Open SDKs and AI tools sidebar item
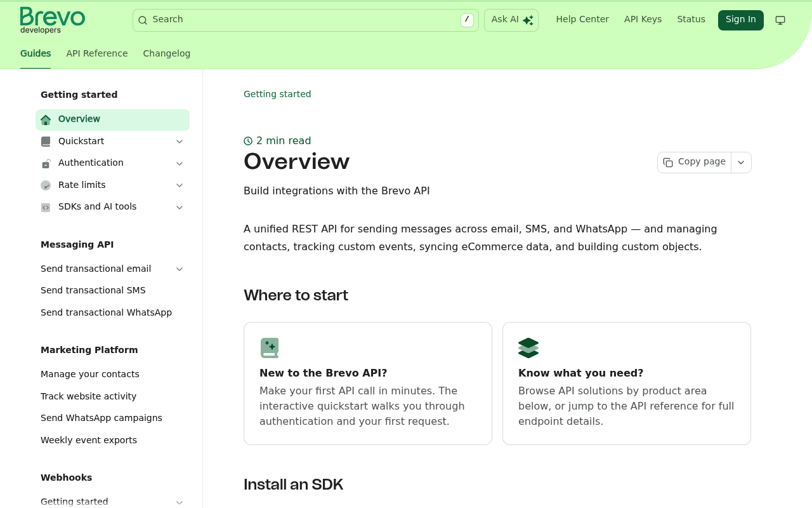 (x=112, y=207)
